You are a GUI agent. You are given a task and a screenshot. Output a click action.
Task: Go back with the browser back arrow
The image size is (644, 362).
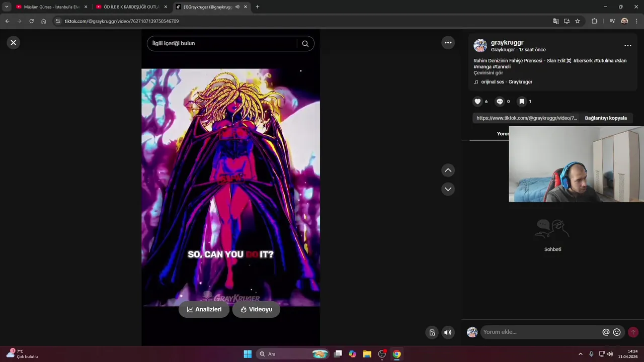7,21
